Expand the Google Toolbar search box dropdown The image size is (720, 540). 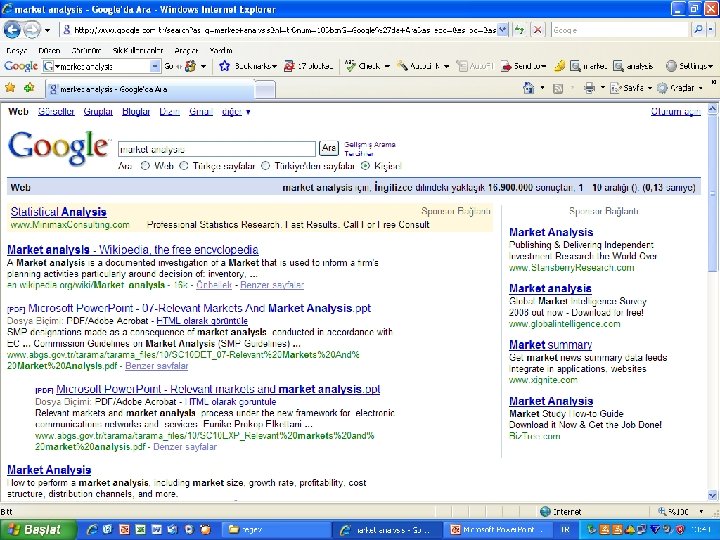pyautogui.click(x=155, y=66)
